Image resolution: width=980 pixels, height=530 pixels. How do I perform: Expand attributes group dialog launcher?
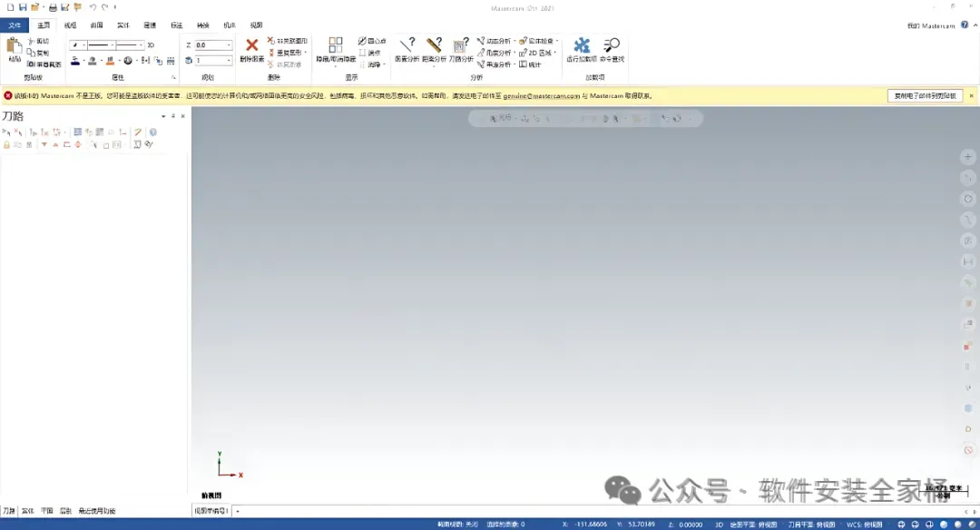click(173, 77)
